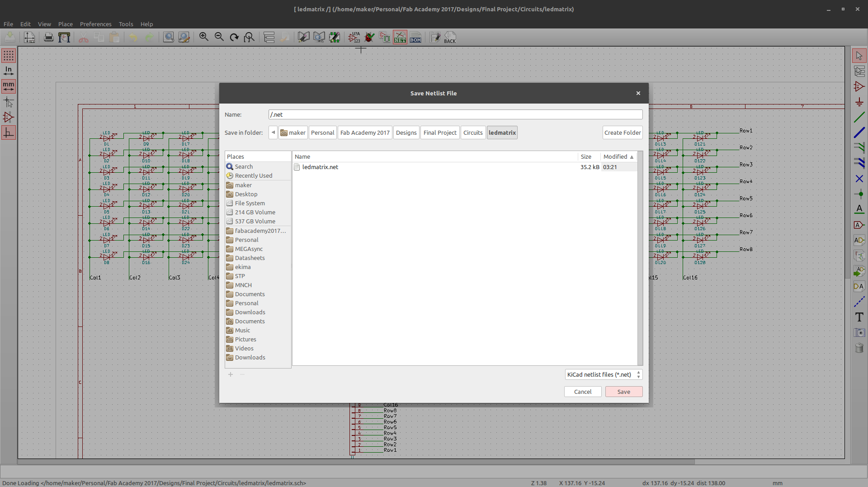868x487 pixels.
Task: Toggle horizontal and vertical wire constraint
Action: click(9, 133)
